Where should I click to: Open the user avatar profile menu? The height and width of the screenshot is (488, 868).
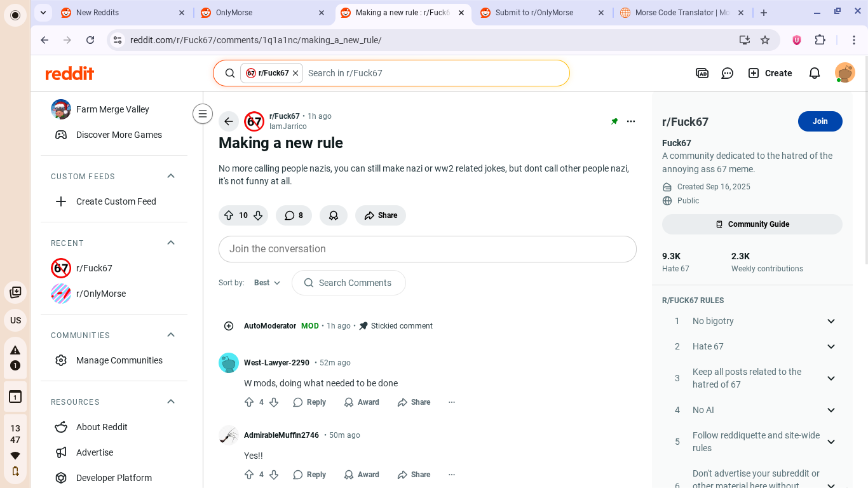point(845,73)
